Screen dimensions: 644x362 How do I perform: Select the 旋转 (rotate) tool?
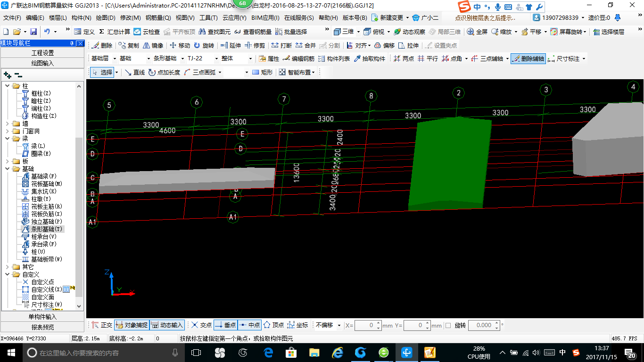click(204, 46)
